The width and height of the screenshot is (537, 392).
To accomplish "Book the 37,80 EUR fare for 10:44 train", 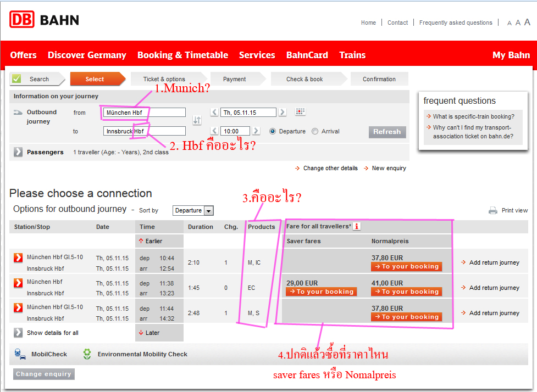I will (407, 266).
